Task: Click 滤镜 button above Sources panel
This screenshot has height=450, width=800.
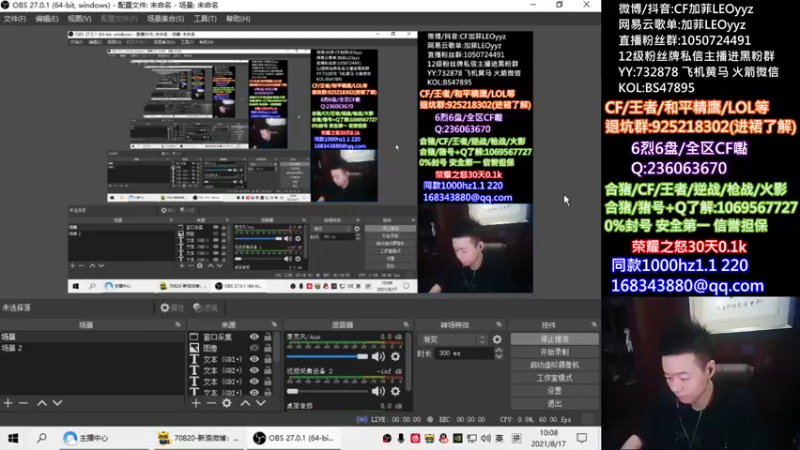Action: (206, 308)
